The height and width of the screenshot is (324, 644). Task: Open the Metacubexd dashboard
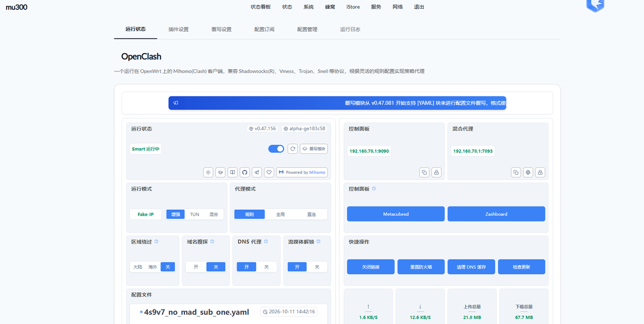tap(396, 213)
